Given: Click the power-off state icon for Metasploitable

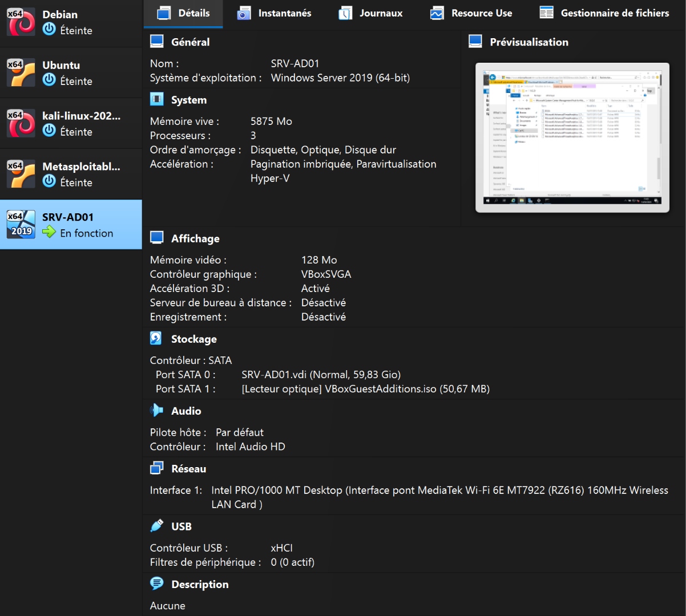Looking at the screenshot, I should (50, 181).
